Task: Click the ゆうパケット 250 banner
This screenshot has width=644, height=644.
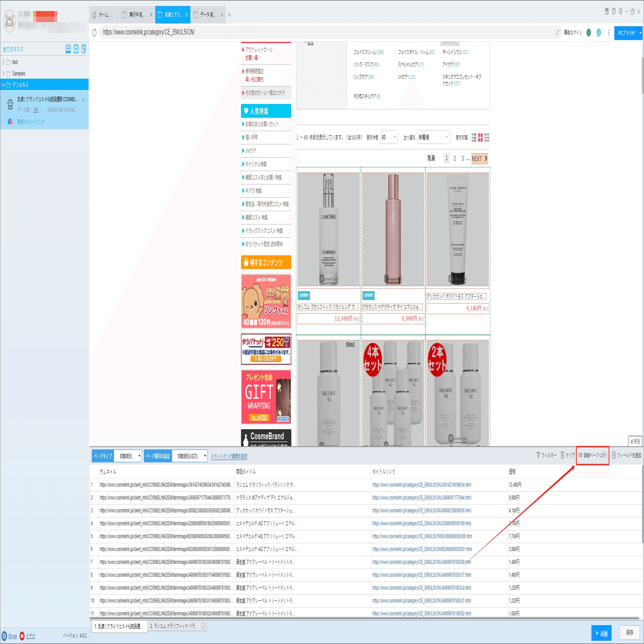Action: (x=266, y=349)
